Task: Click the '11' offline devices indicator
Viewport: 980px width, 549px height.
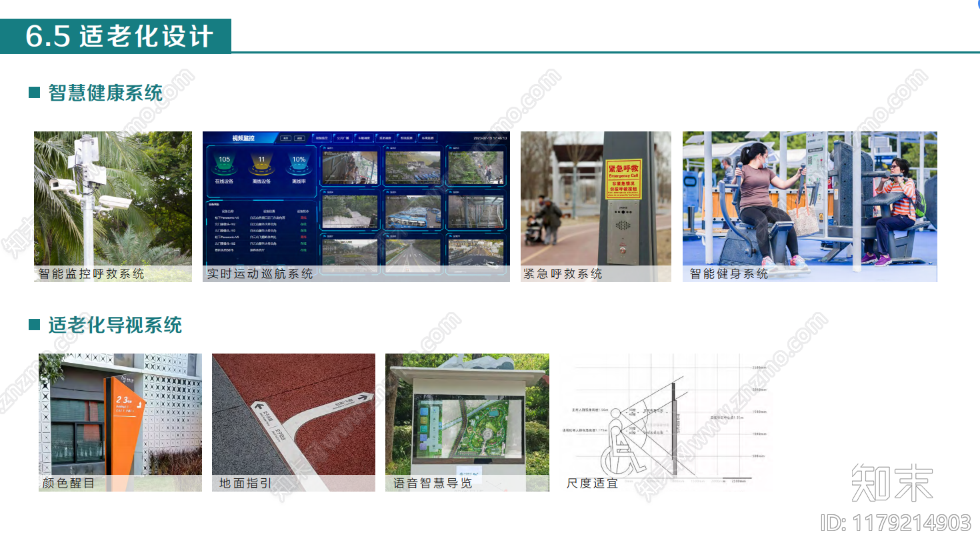Action: pos(261,161)
